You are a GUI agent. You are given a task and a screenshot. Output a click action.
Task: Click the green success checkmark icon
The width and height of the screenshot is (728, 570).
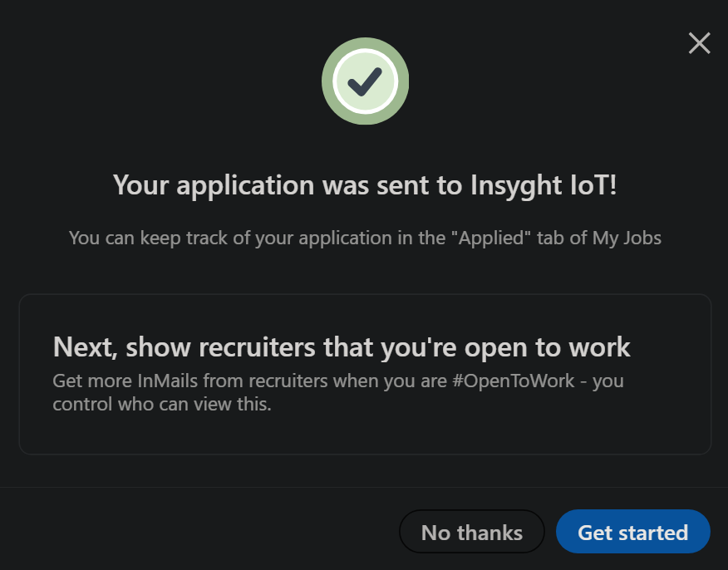click(365, 81)
